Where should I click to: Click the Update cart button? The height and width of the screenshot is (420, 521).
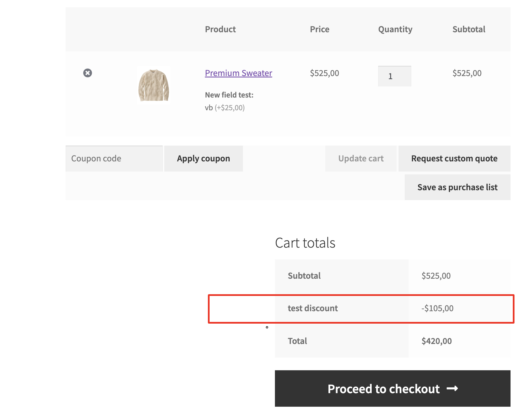361,159
